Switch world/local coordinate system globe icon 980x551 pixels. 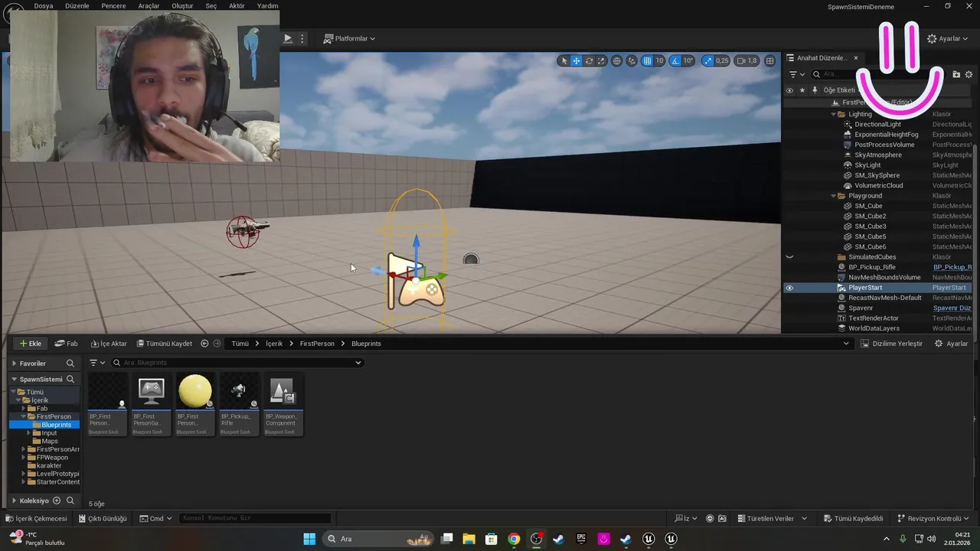coord(617,60)
